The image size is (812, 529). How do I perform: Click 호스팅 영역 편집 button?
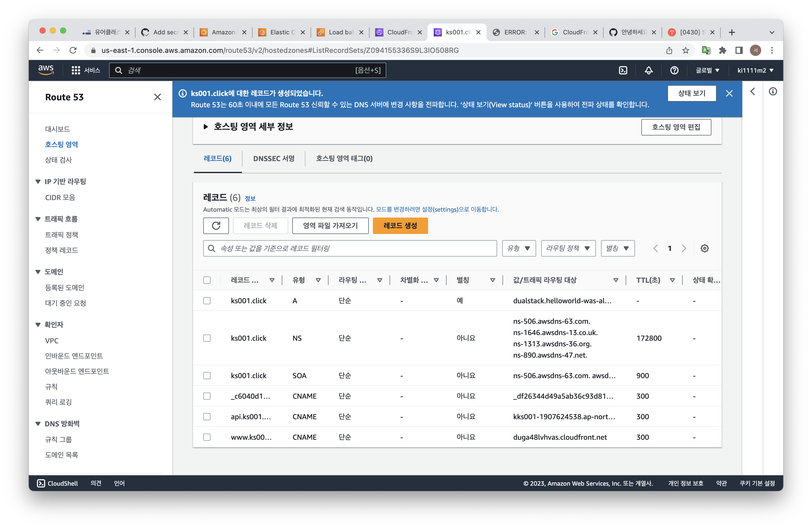(676, 127)
